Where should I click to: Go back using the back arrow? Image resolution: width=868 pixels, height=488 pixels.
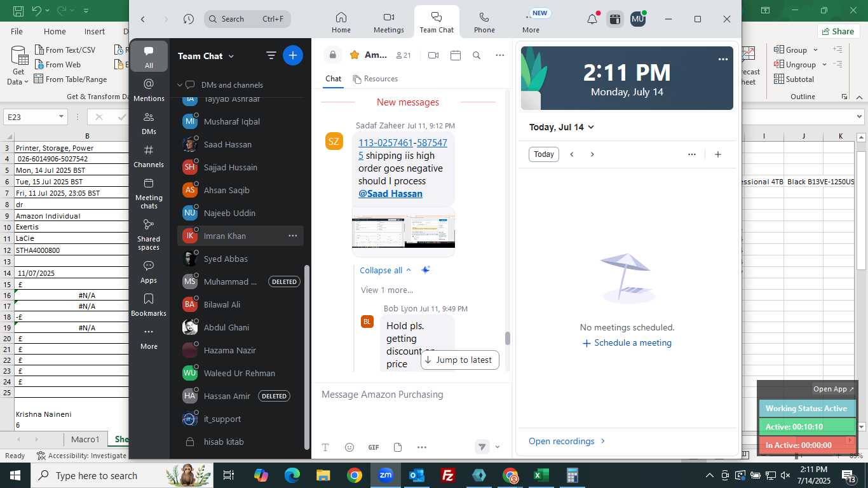(x=143, y=19)
